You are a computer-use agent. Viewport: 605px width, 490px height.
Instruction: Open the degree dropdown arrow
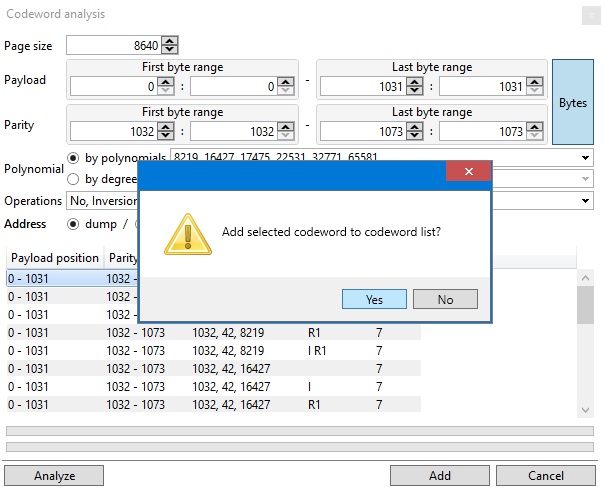point(585,179)
